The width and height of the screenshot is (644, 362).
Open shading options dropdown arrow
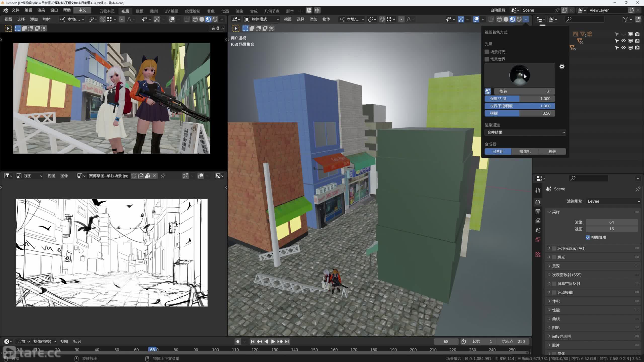526,19
